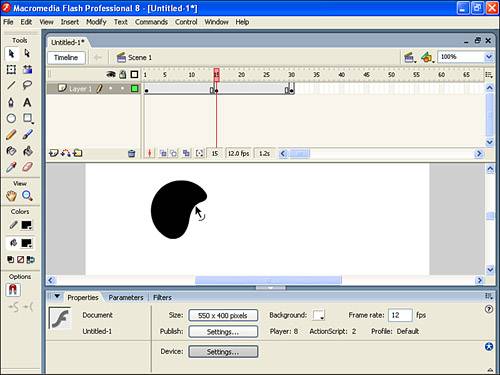The height and width of the screenshot is (375, 500).
Task: Click the Properties help icon
Action: (489, 310)
